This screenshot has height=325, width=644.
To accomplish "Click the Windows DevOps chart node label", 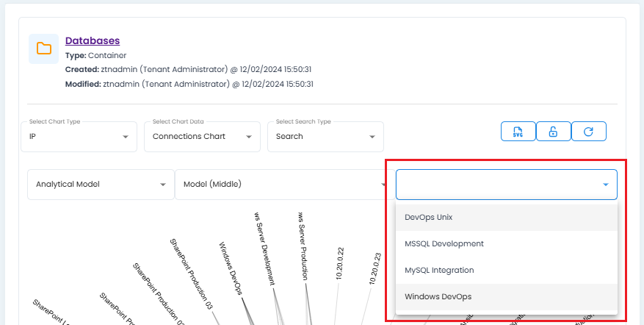I will point(230,268).
